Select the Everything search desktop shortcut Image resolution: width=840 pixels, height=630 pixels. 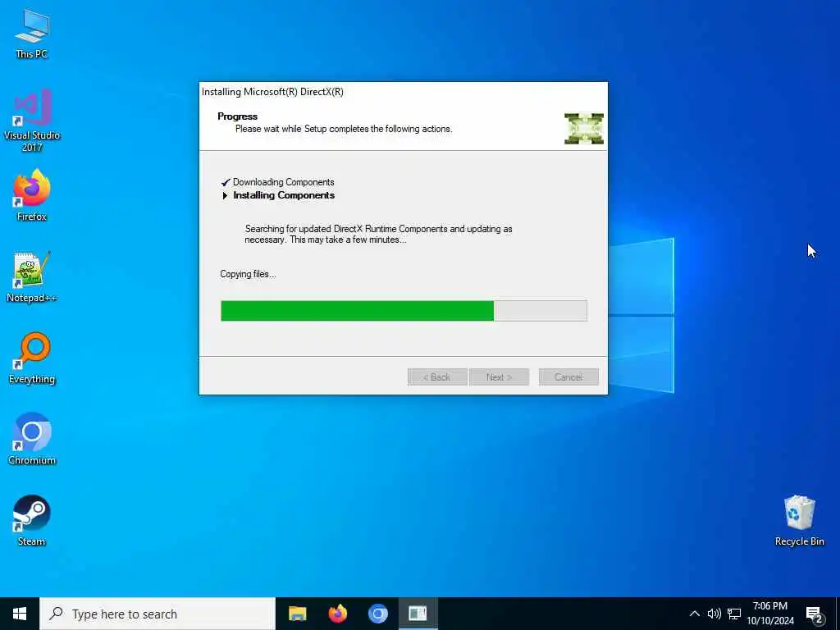click(32, 358)
